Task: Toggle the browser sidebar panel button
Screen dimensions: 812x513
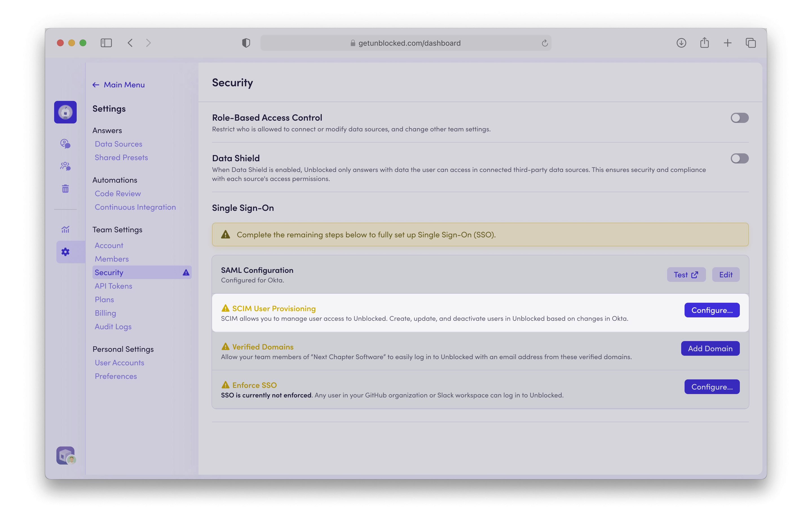Action: 106,43
